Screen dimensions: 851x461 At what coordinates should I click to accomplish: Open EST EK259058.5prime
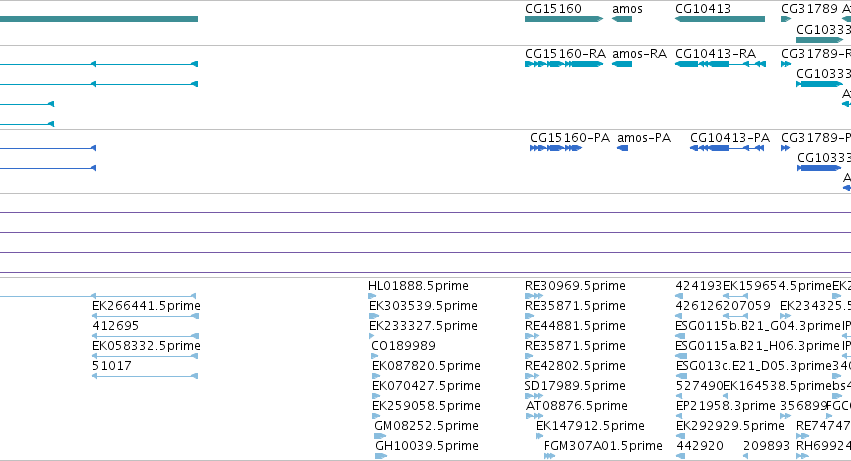426,406
